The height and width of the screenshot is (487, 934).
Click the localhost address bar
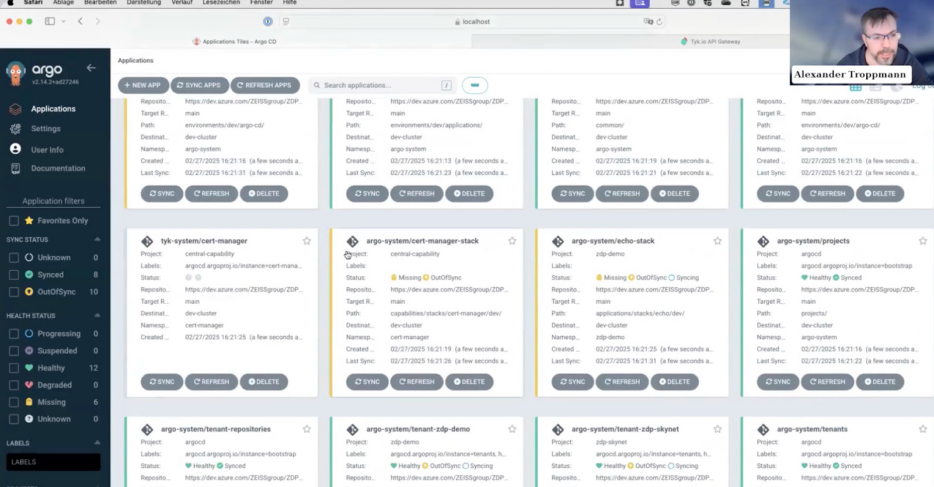pos(472,21)
